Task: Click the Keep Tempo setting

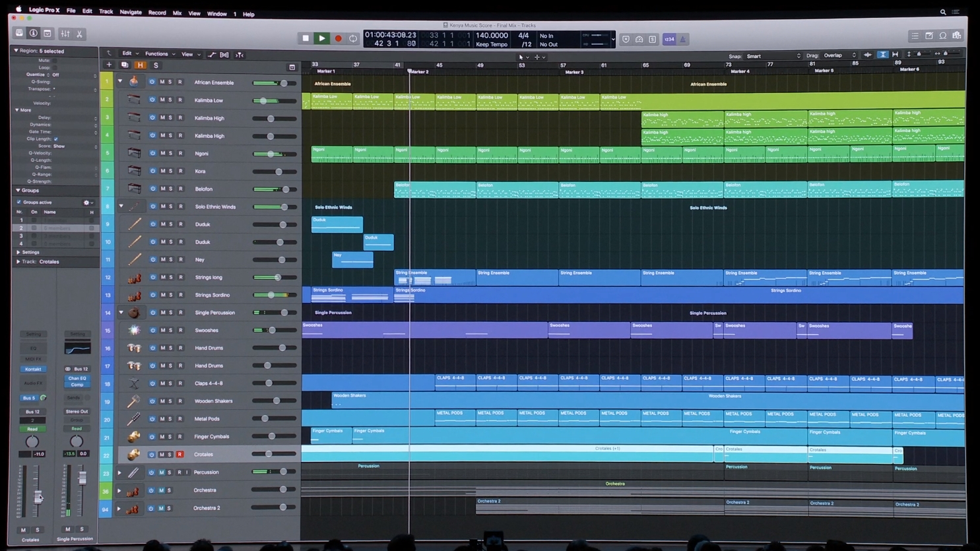Action: click(x=492, y=44)
